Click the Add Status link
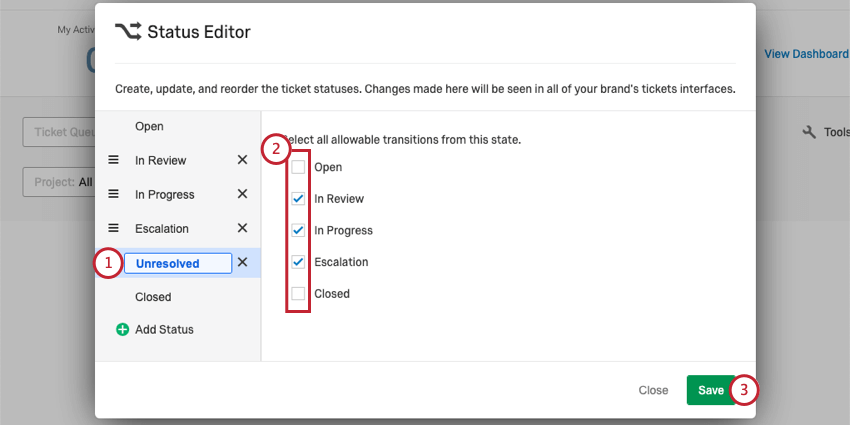 164,330
